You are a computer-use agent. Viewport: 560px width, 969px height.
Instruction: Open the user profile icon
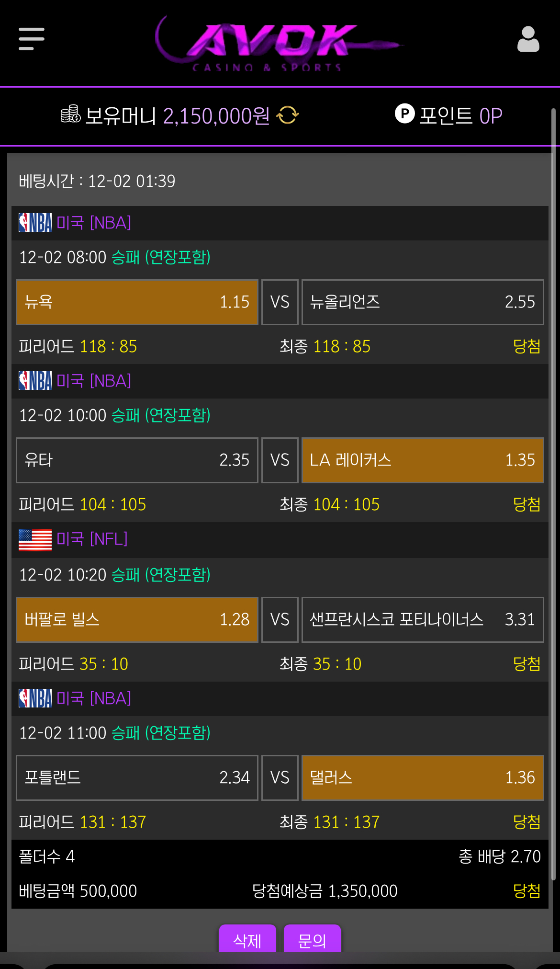528,39
